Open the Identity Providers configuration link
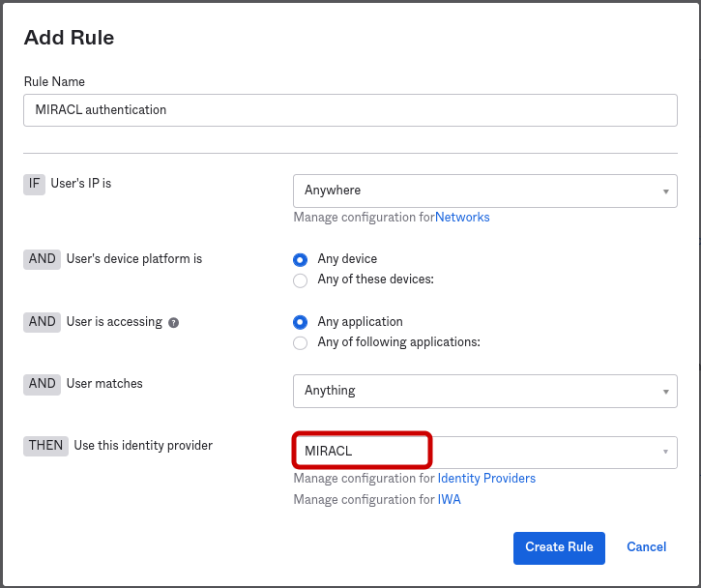This screenshot has height=588, width=701. click(x=486, y=479)
